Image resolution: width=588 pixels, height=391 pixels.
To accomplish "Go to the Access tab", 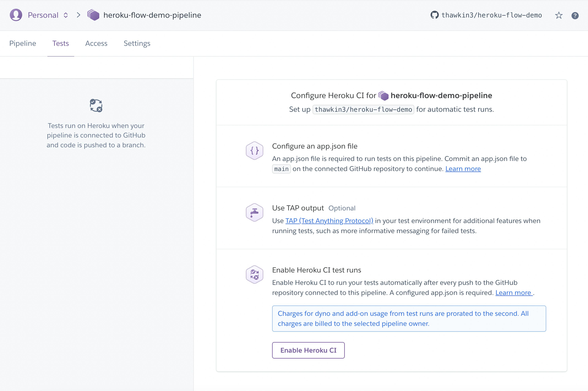I will tap(96, 43).
